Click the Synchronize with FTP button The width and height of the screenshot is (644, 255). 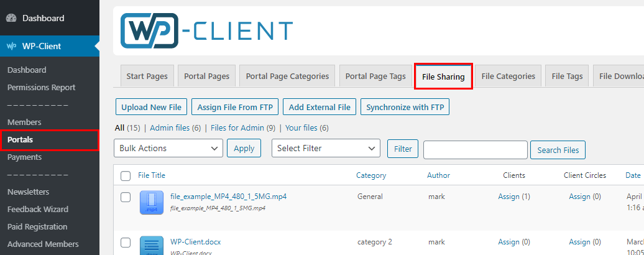tap(405, 107)
